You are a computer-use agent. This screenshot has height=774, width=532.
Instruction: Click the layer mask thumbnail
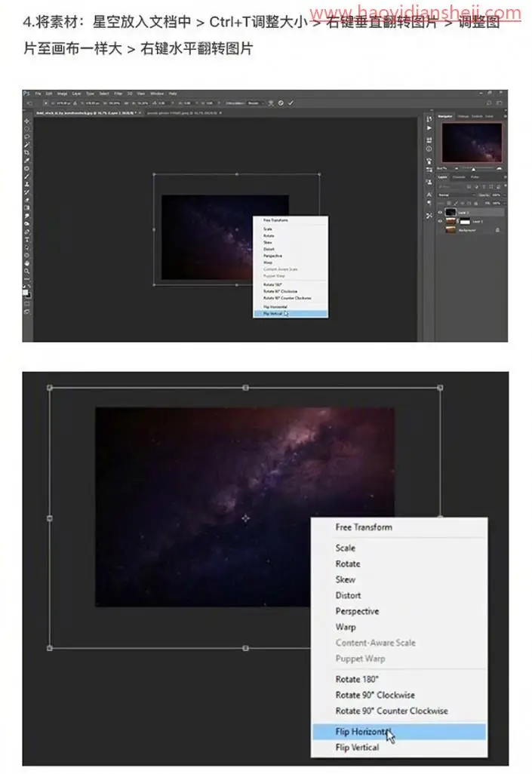click(x=465, y=221)
